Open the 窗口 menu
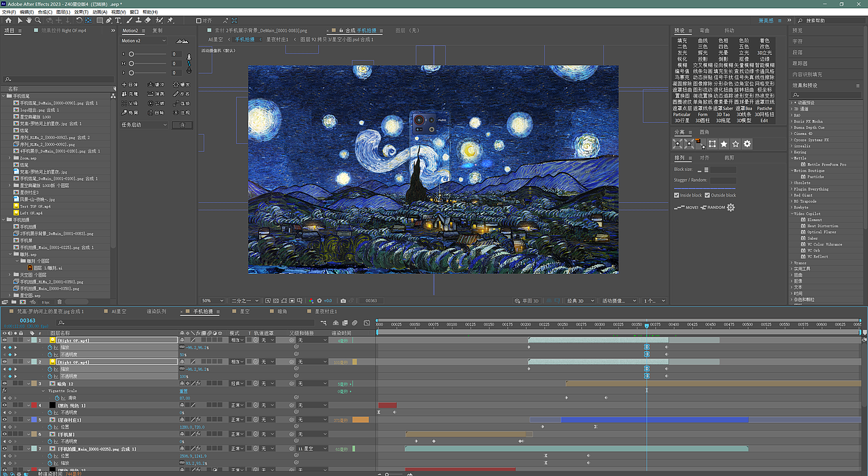 134,12
